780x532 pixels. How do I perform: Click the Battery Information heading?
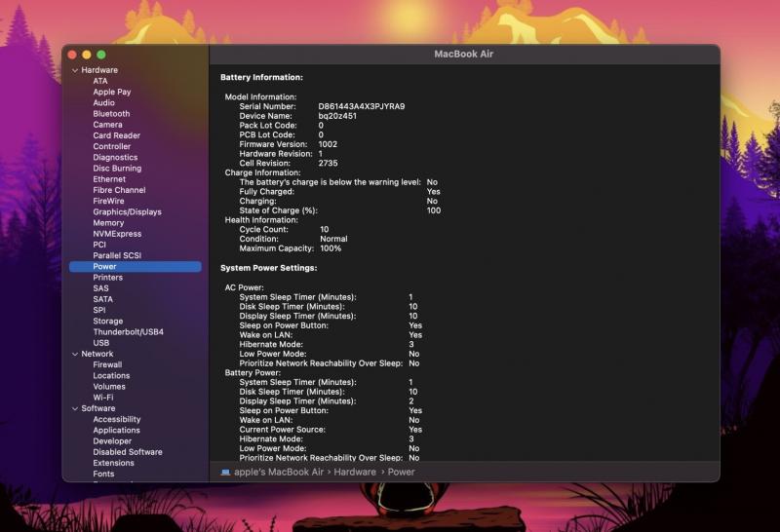261,78
